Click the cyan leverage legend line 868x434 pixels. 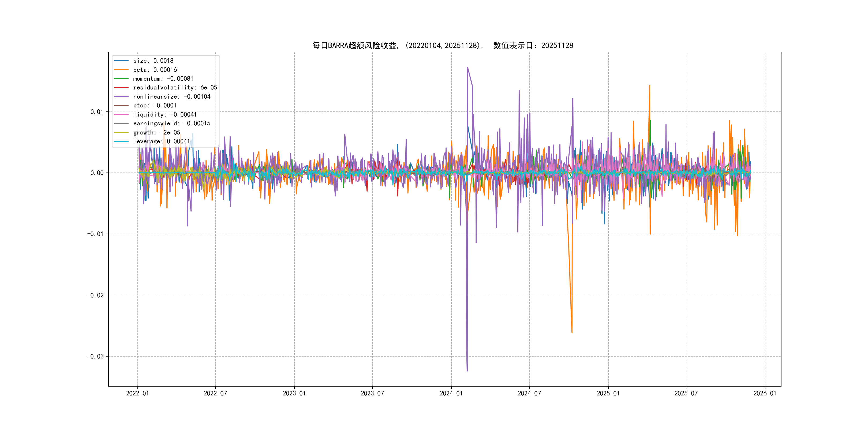tap(121, 141)
